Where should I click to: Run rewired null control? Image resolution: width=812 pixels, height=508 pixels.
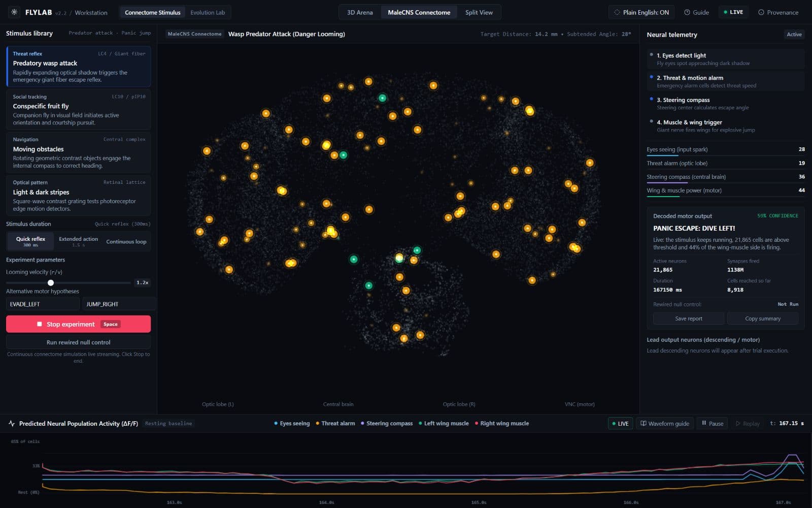point(78,342)
